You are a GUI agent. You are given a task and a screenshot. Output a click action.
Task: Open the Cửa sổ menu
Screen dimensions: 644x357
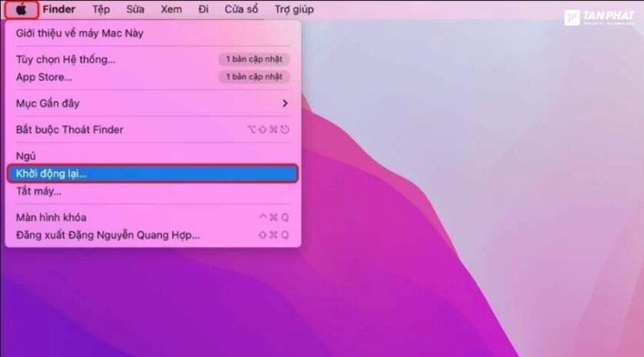point(241,10)
